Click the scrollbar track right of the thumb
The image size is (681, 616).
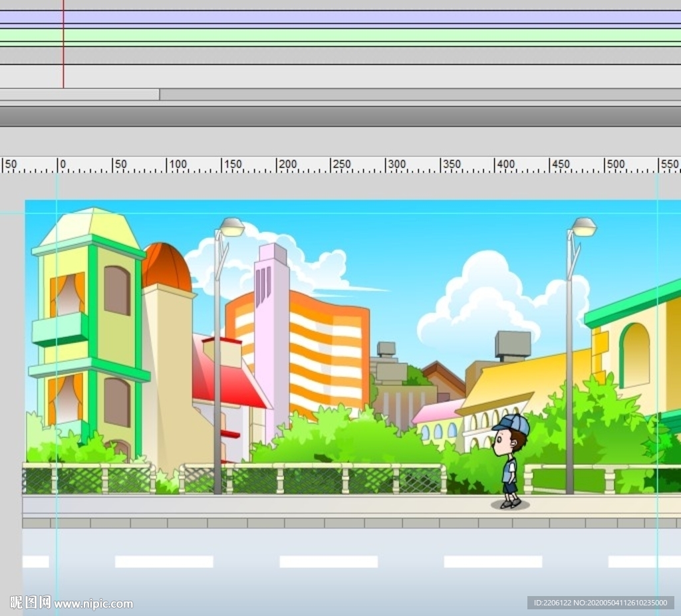(419, 94)
